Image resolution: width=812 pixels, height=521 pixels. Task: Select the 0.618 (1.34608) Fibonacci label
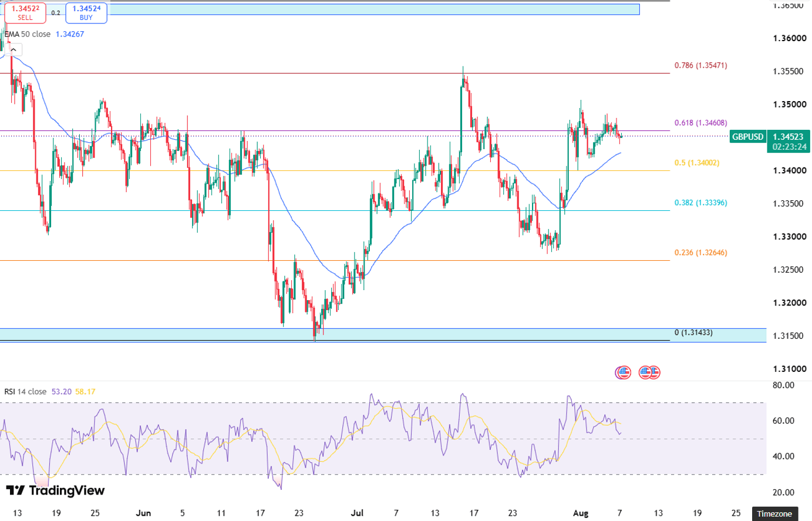(700, 123)
